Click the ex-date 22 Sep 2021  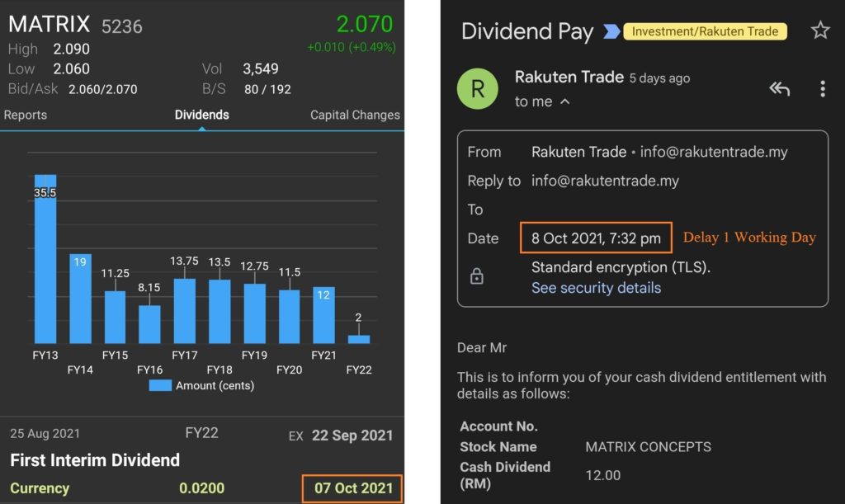tap(352, 435)
